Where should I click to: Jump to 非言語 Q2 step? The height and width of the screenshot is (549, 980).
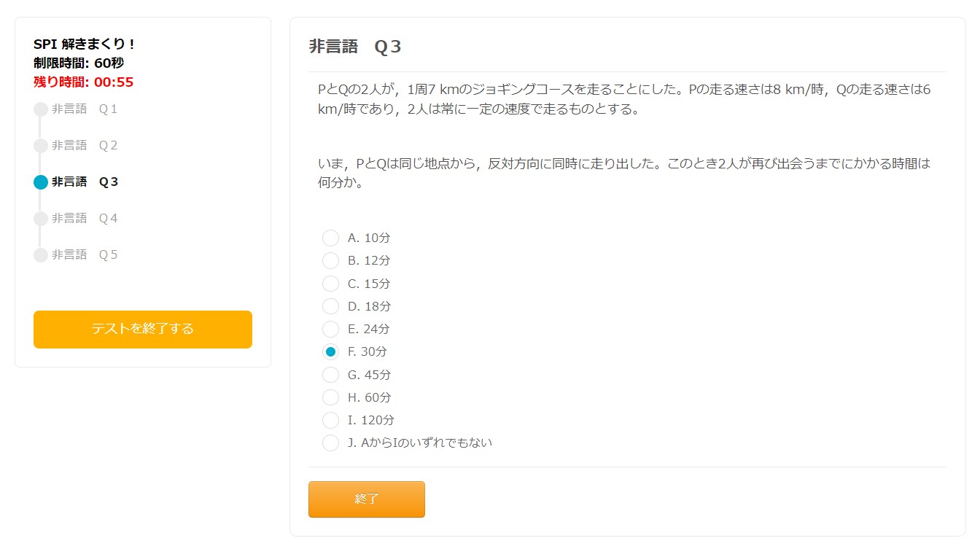tap(85, 146)
